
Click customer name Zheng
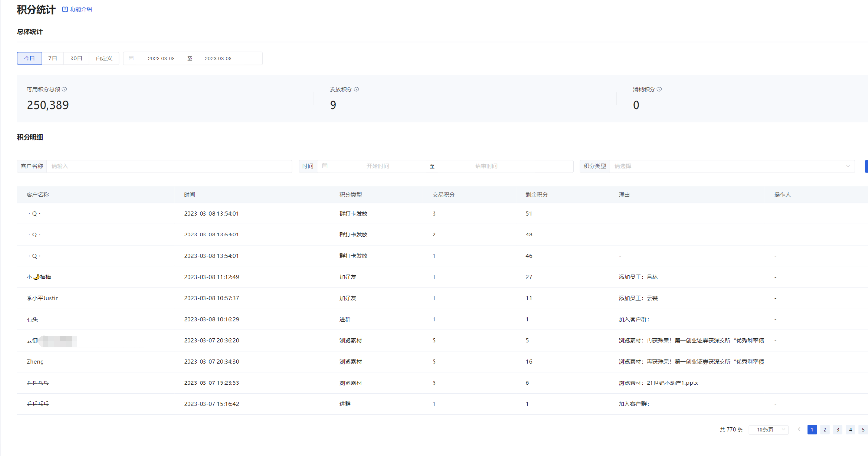click(x=35, y=362)
